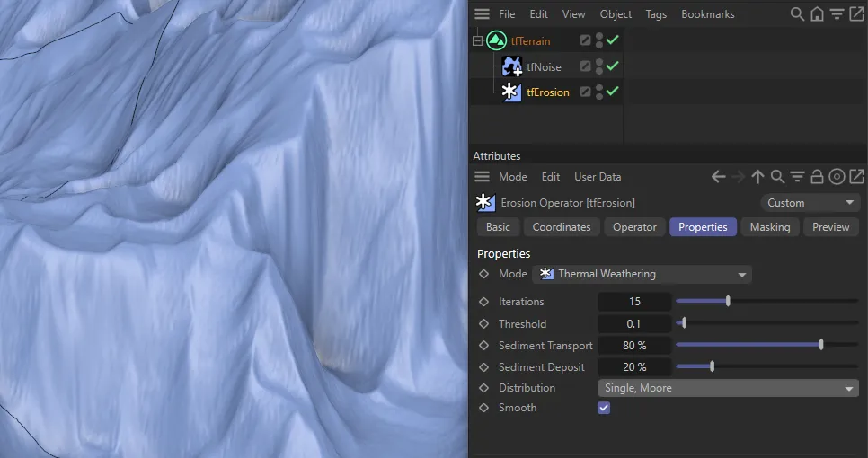Open the File menu

pyautogui.click(x=507, y=13)
